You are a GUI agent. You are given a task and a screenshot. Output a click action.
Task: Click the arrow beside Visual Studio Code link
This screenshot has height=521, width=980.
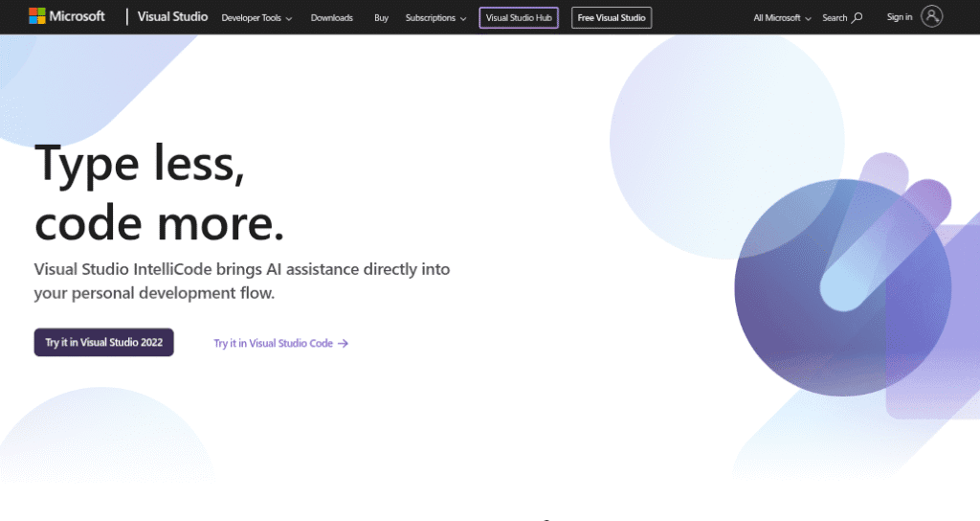pyautogui.click(x=343, y=344)
